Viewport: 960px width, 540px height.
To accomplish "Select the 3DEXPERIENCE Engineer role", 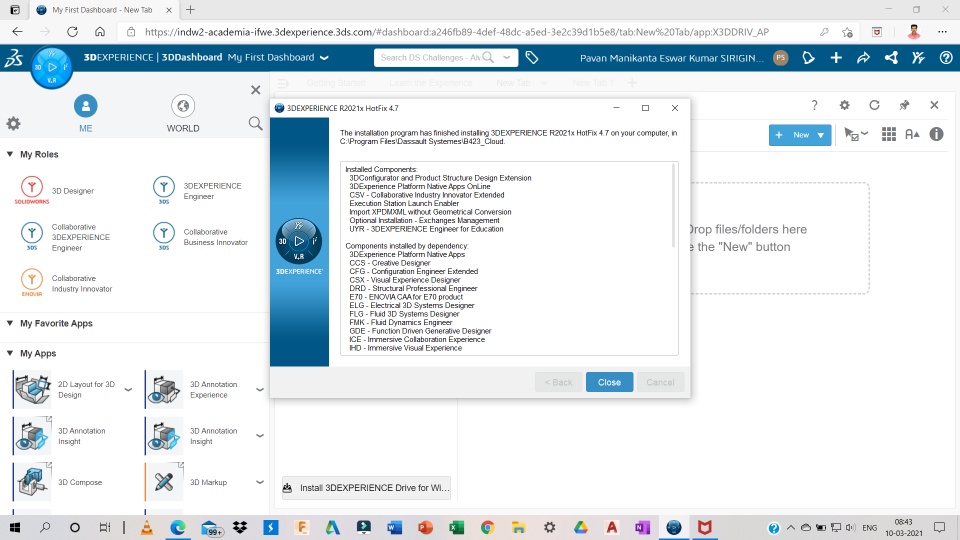I will coord(199,190).
